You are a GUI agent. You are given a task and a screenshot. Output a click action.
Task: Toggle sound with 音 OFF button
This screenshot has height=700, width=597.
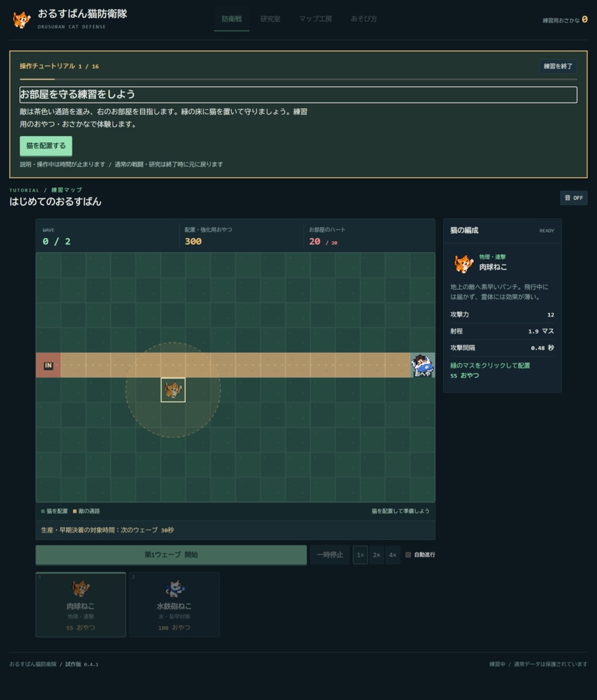[x=574, y=198]
